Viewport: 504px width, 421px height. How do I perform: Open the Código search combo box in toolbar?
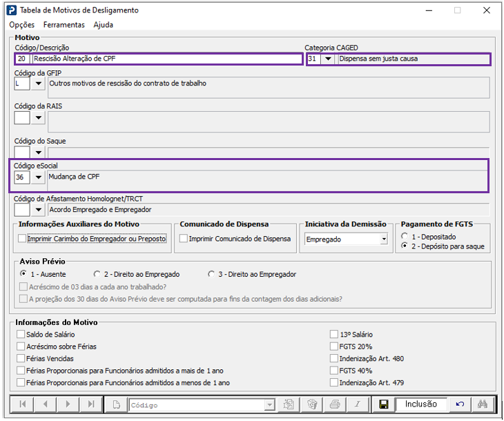[202, 405]
